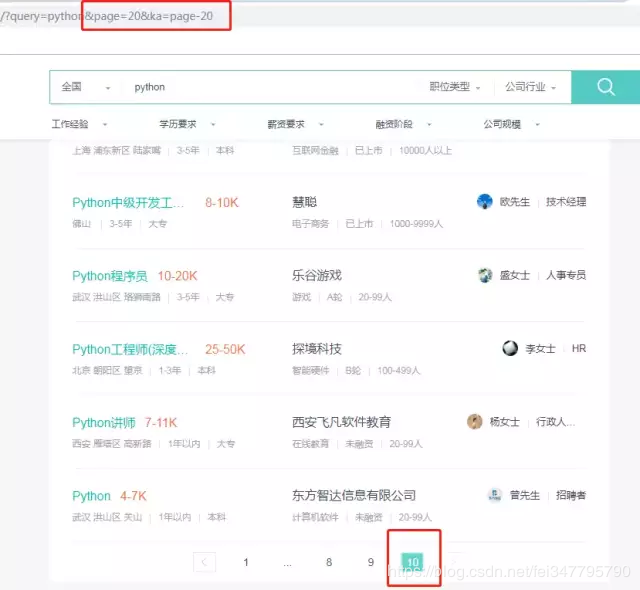The width and height of the screenshot is (640, 590).
Task: Click the 25-50K salary text
Action: click(225, 350)
